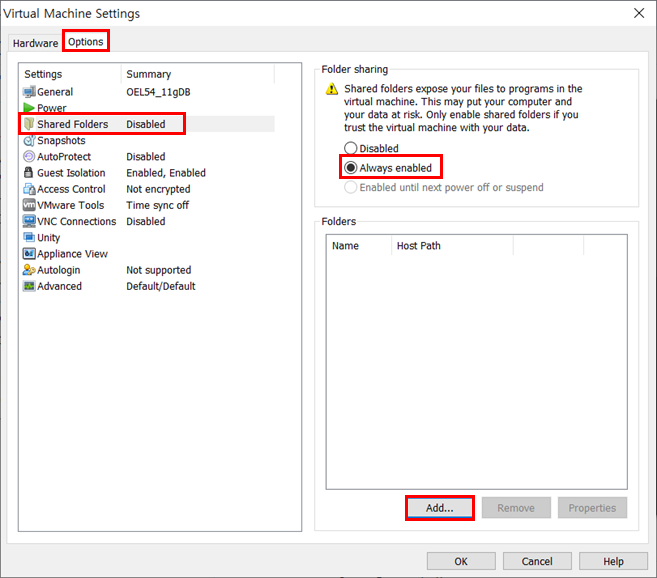Viewport: 657px width, 578px height.
Task: Click the Cancel button
Action: [537, 561]
